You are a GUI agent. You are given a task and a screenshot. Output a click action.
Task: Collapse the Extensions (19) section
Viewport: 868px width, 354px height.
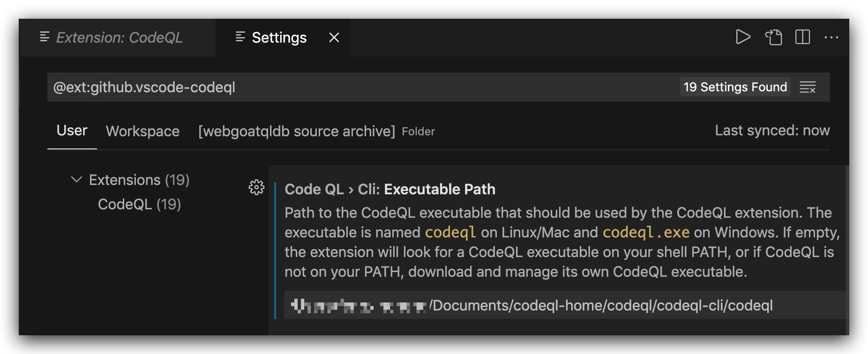coord(77,179)
